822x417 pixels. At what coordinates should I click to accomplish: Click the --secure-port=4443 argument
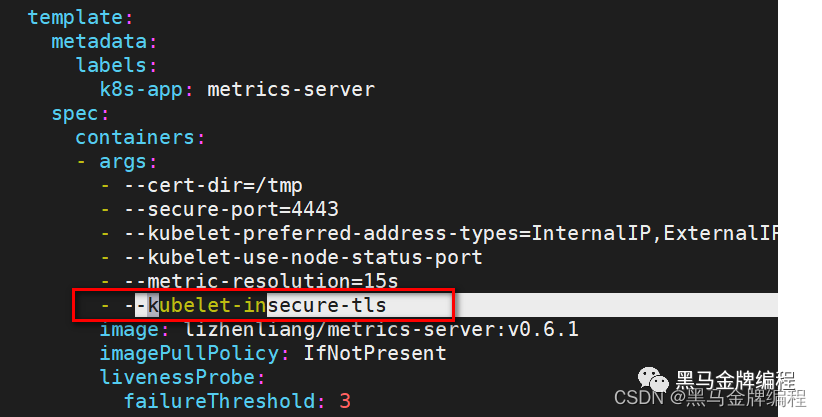click(231, 210)
